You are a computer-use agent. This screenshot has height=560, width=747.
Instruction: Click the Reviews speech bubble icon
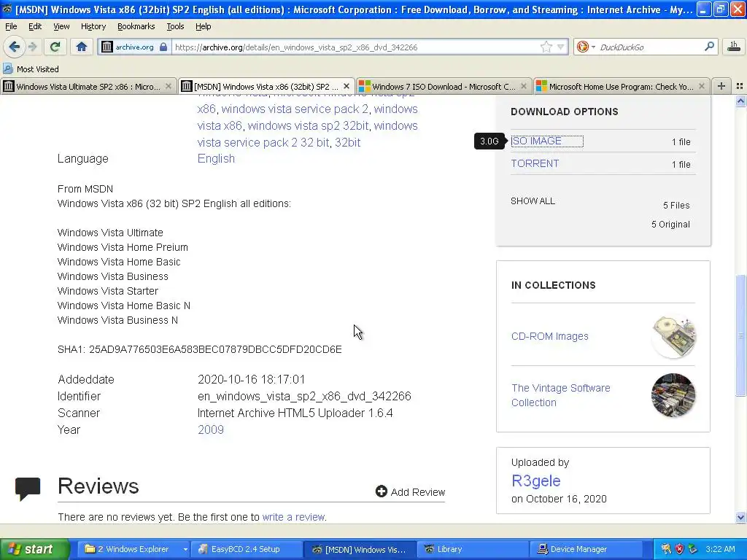(x=28, y=489)
